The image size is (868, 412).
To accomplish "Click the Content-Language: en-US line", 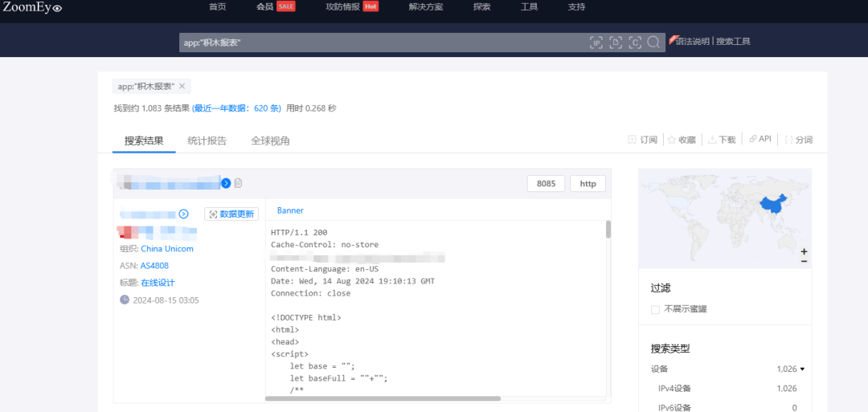I will click(325, 269).
